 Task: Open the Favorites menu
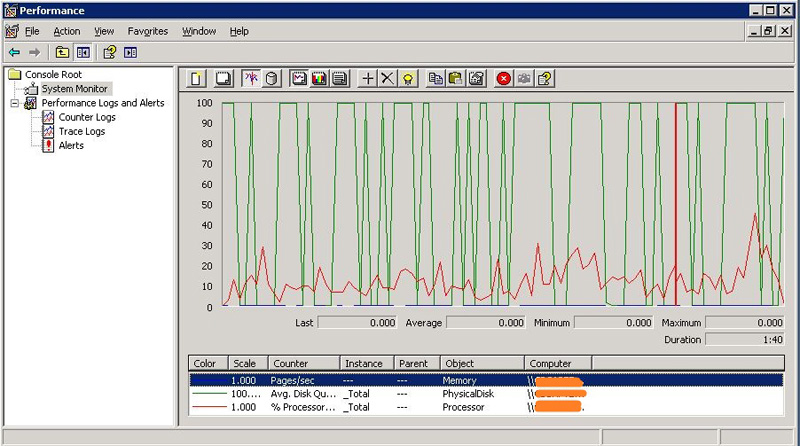click(x=147, y=31)
